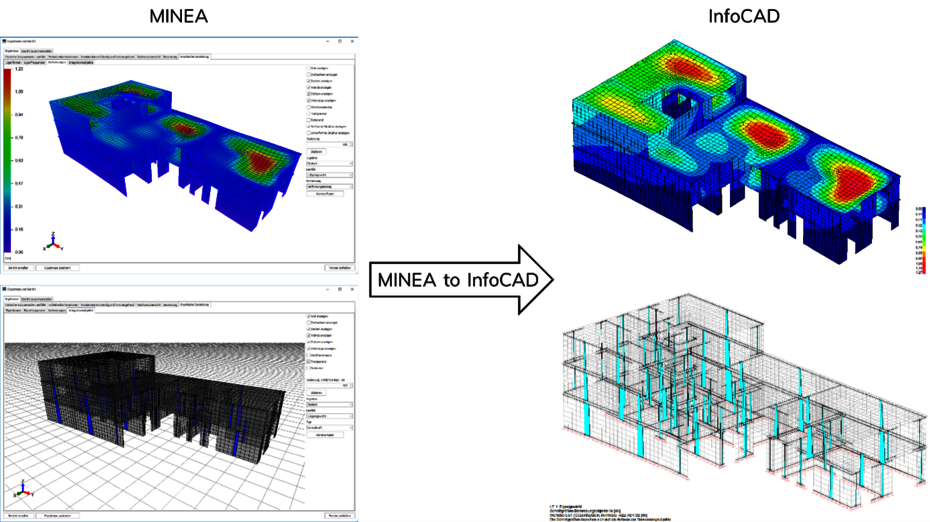This screenshot has height=522, width=930.
Task: Minimize the grid-floor MINEA window
Action: [x=328, y=289]
